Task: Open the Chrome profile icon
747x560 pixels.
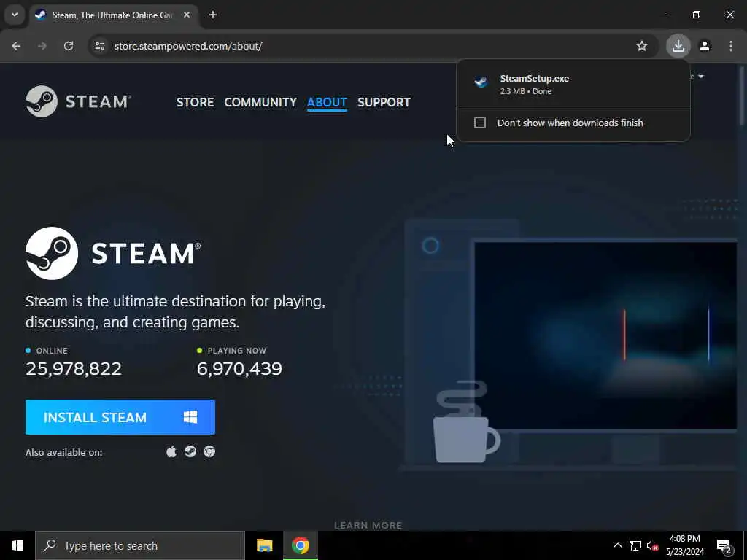Action: point(705,46)
